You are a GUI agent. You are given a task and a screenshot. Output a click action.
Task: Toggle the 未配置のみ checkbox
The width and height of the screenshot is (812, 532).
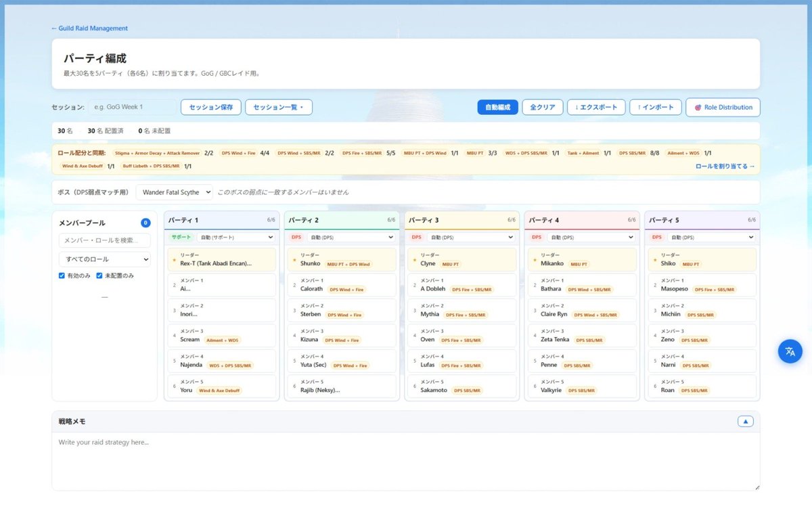(99, 275)
